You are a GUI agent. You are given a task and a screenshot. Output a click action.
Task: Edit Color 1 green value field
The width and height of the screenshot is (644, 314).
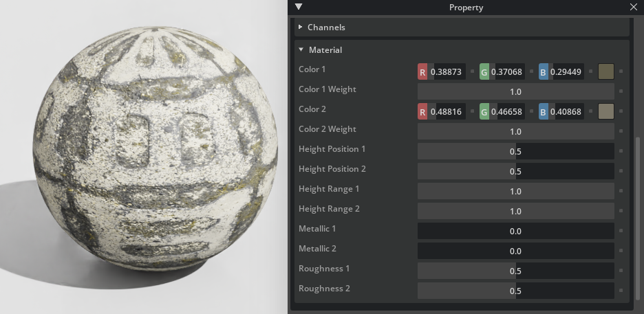click(506, 71)
